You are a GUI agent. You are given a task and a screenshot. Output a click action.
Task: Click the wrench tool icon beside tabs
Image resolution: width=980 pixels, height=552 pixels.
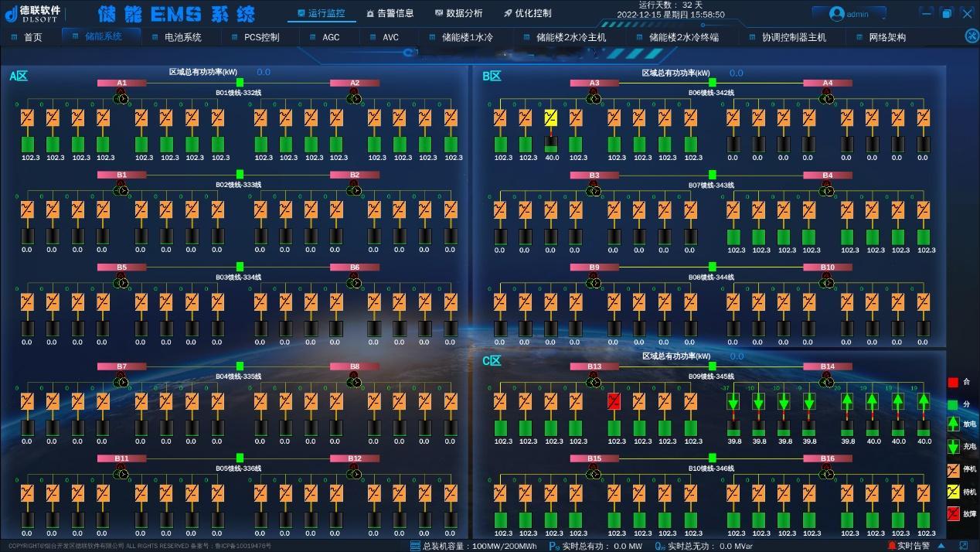coord(971,36)
